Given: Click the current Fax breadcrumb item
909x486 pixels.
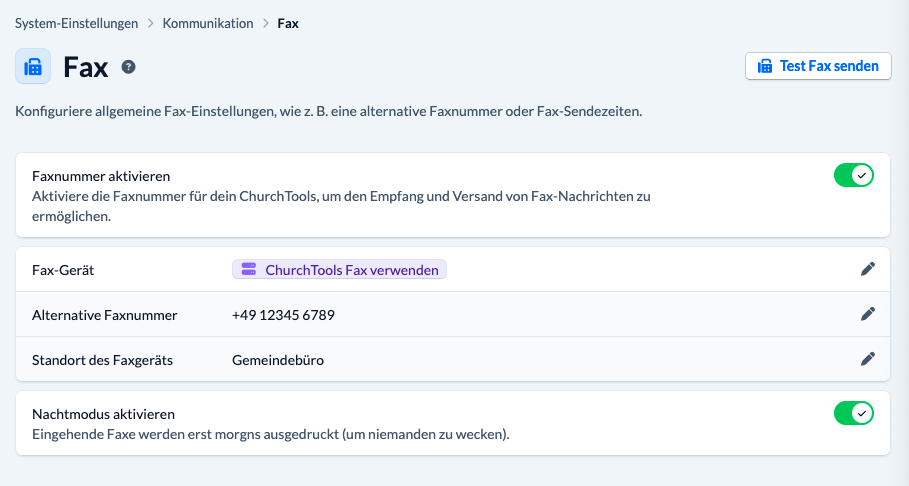Looking at the screenshot, I should pyautogui.click(x=288, y=23).
